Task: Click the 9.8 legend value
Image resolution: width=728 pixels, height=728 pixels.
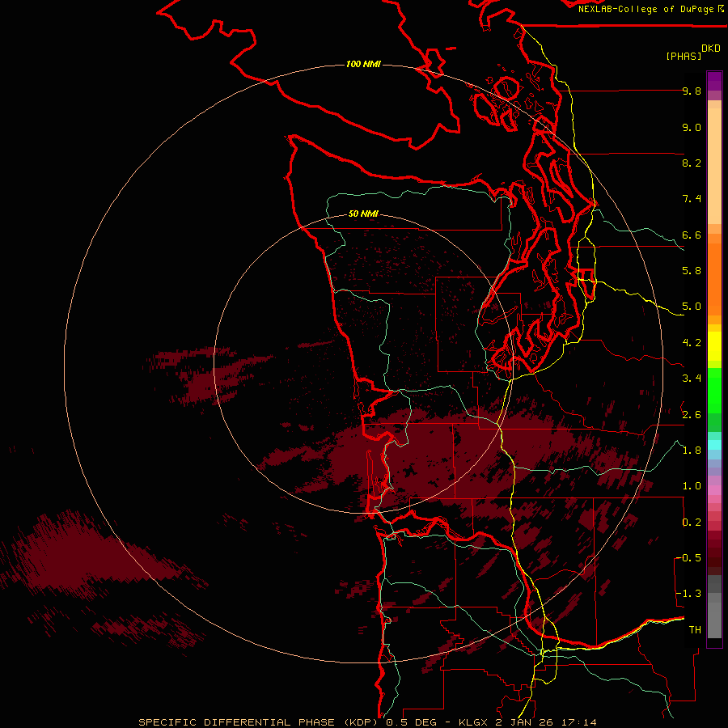Action: [692, 91]
